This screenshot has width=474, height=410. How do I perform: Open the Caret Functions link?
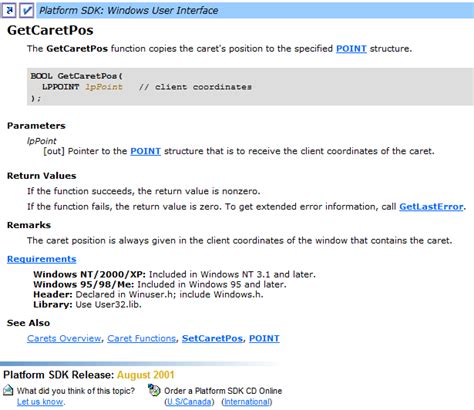coord(142,338)
